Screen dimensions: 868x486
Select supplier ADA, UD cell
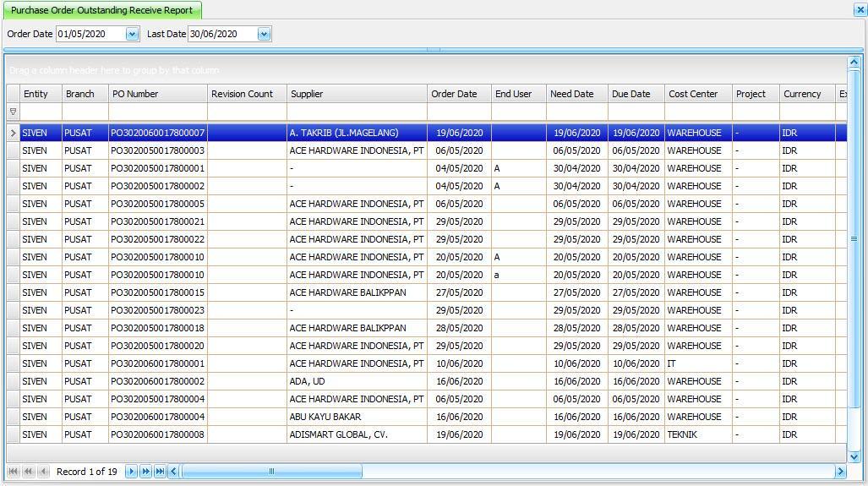coord(357,381)
